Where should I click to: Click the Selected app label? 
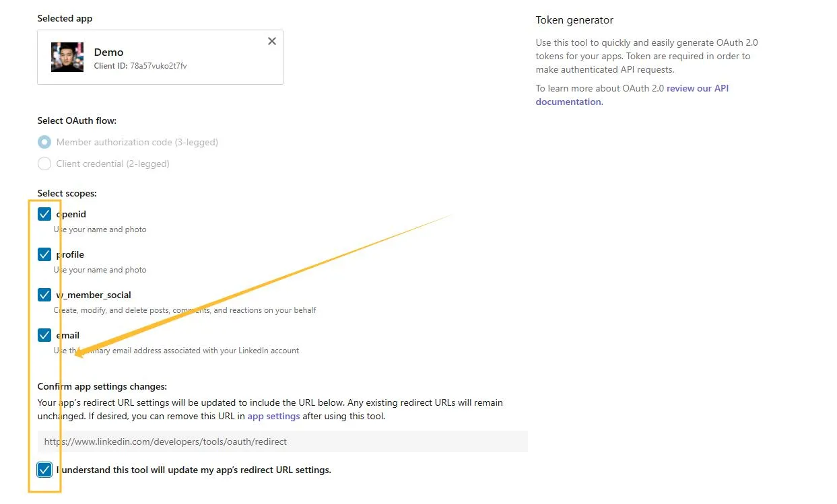pos(65,18)
